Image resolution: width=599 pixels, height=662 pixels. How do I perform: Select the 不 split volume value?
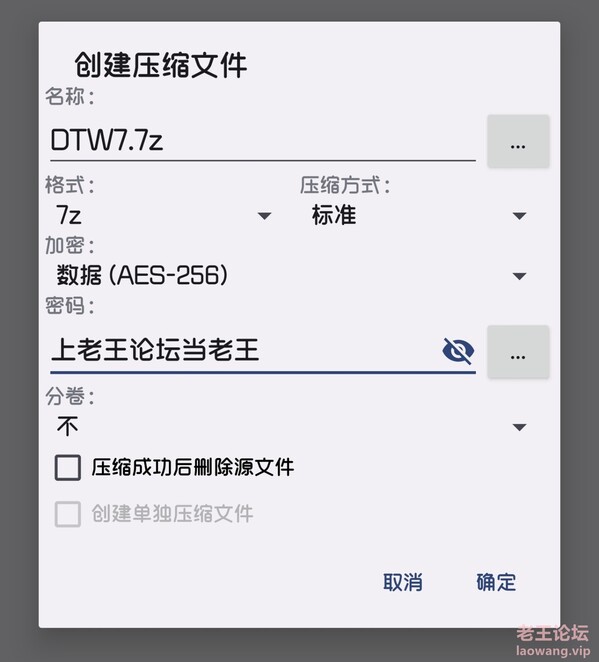click(x=68, y=426)
